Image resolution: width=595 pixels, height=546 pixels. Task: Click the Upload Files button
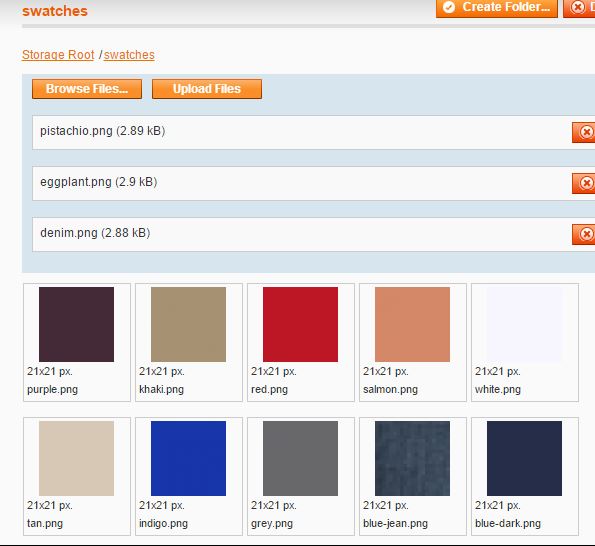pyautogui.click(x=207, y=89)
